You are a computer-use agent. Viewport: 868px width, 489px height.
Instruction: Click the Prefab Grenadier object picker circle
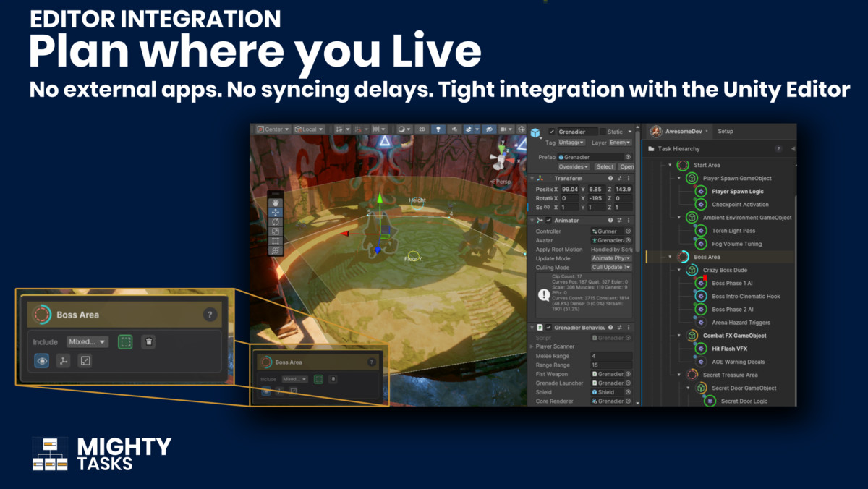pos(628,157)
